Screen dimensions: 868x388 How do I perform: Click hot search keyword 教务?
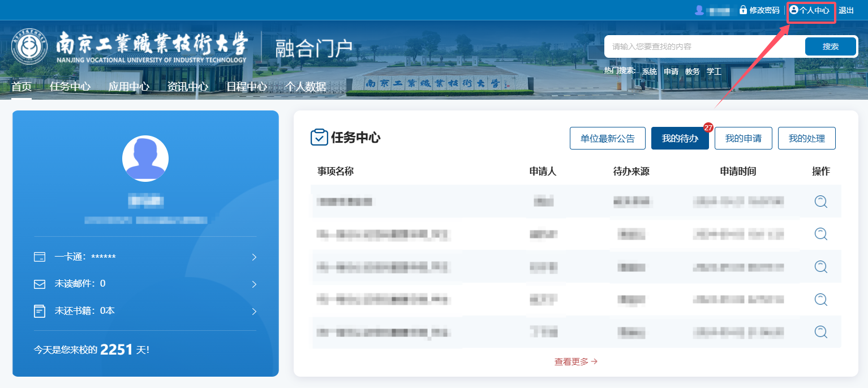(693, 71)
